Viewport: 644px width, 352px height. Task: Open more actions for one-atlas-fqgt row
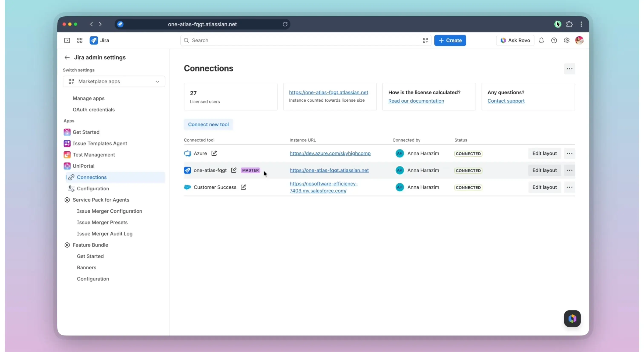point(569,170)
